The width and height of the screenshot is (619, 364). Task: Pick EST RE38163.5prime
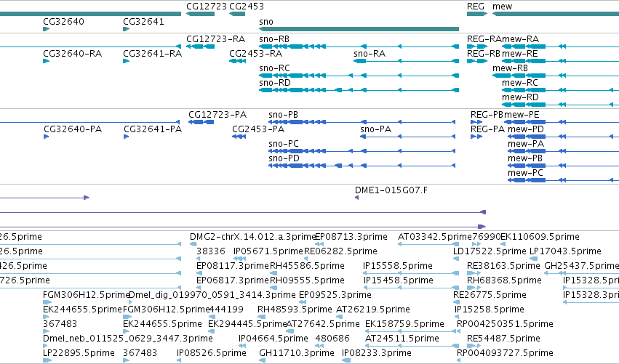(503, 266)
